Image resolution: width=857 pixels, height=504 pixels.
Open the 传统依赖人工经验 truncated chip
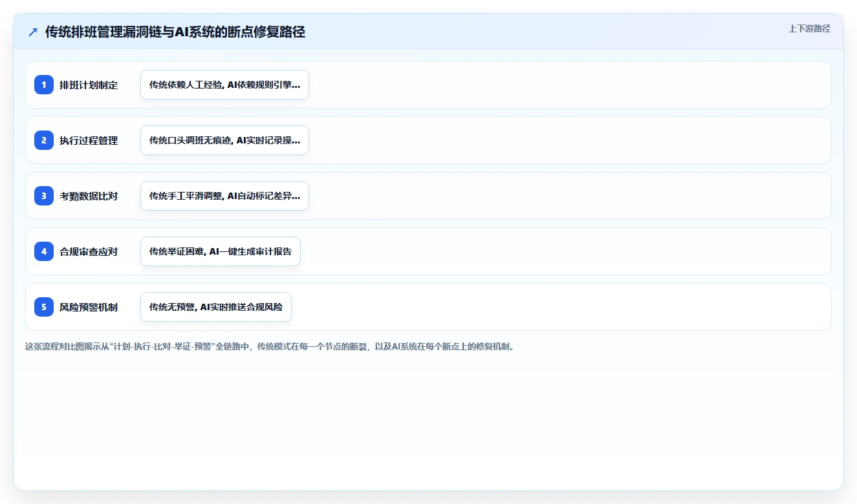pyautogui.click(x=224, y=85)
